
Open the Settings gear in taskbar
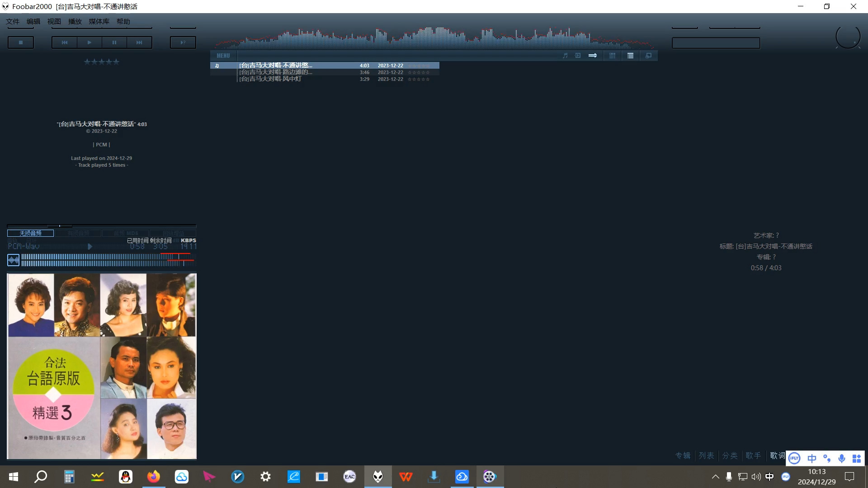click(x=266, y=477)
